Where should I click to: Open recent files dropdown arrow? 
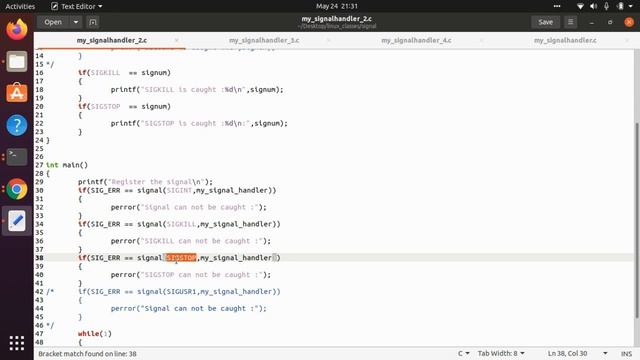pyautogui.click(x=76, y=22)
